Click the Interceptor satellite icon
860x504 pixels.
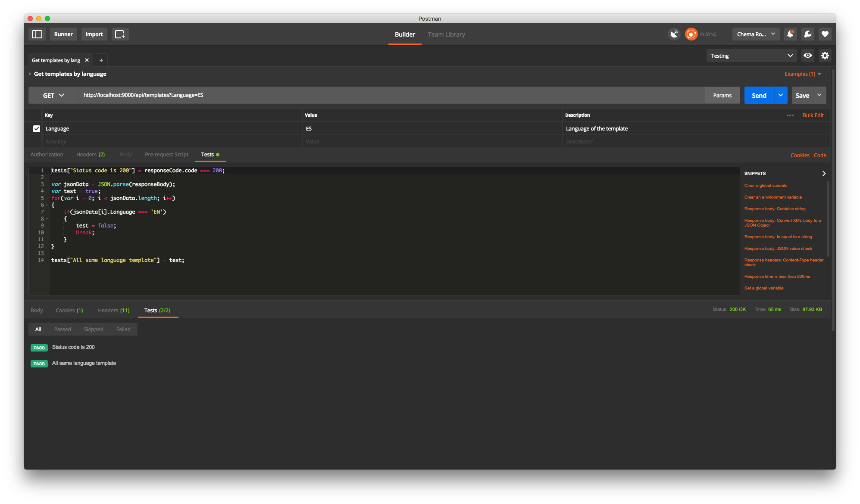coord(674,34)
